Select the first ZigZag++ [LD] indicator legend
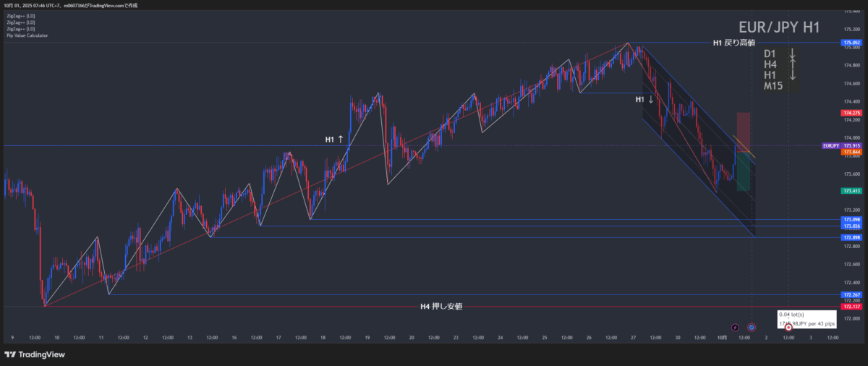 point(20,15)
